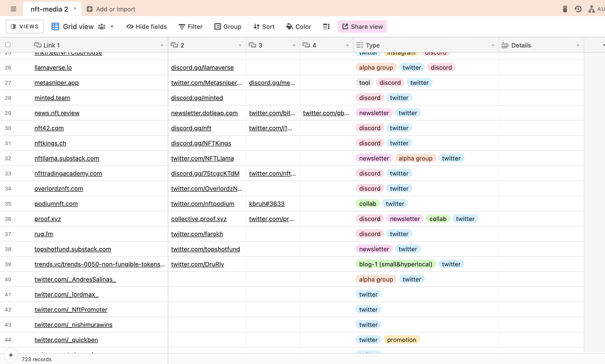
Task: Open column 3 header dropdown
Action: [x=294, y=45]
